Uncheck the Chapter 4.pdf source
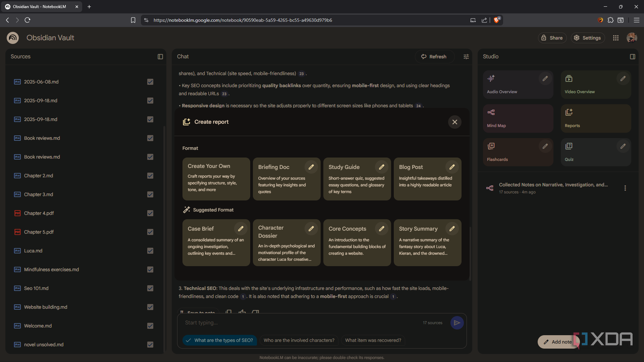 (150, 213)
